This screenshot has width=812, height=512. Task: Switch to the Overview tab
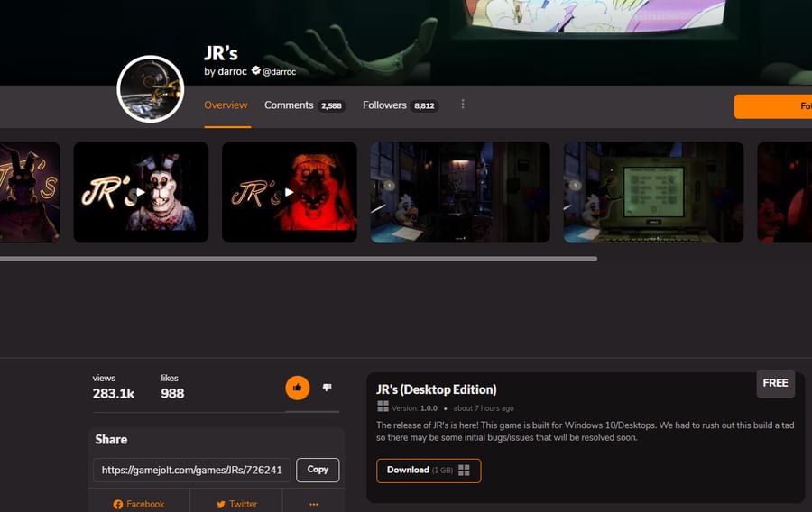[226, 105]
